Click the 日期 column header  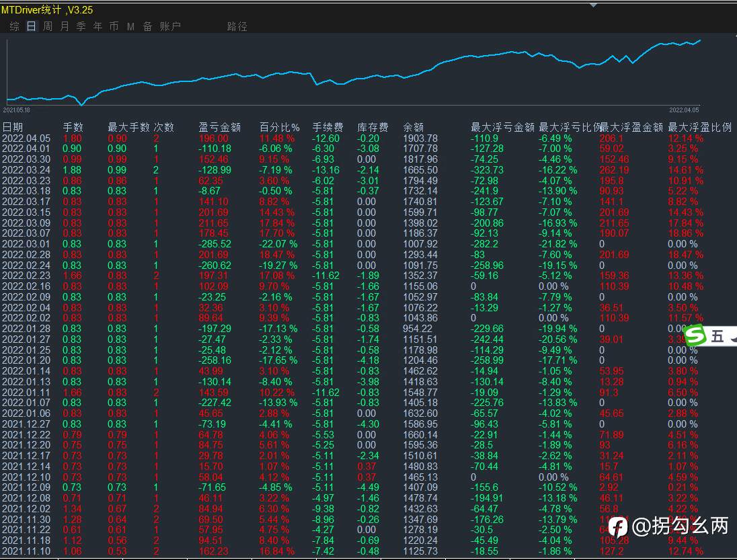(x=13, y=127)
